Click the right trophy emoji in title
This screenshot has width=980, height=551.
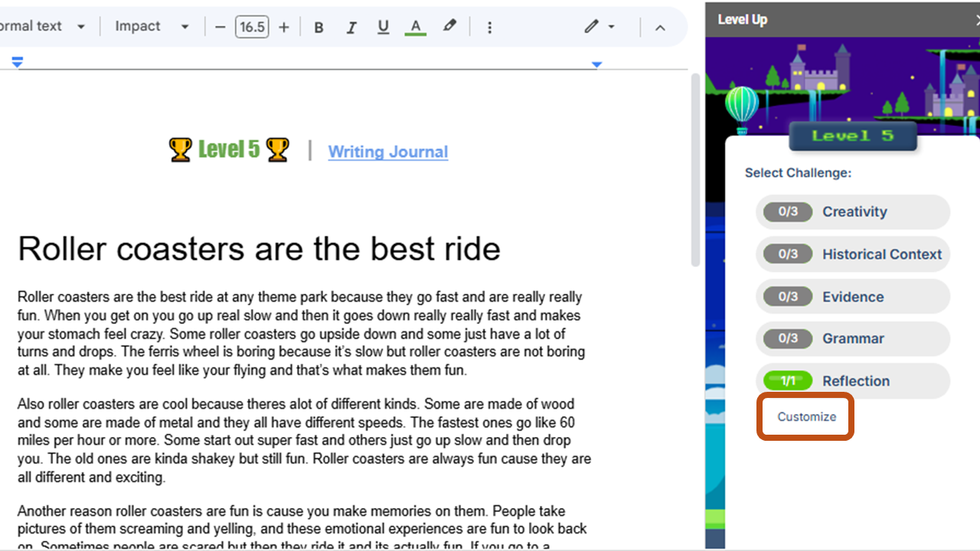tap(277, 150)
